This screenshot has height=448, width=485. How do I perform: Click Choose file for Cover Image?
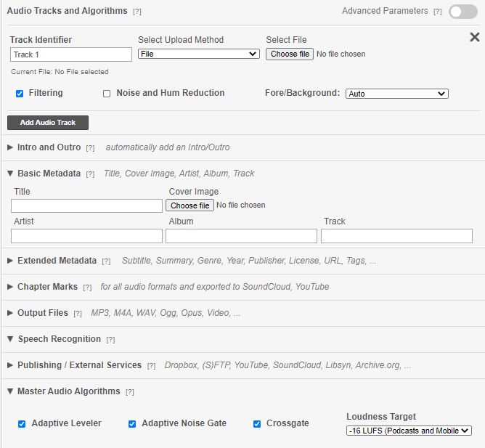(190, 205)
